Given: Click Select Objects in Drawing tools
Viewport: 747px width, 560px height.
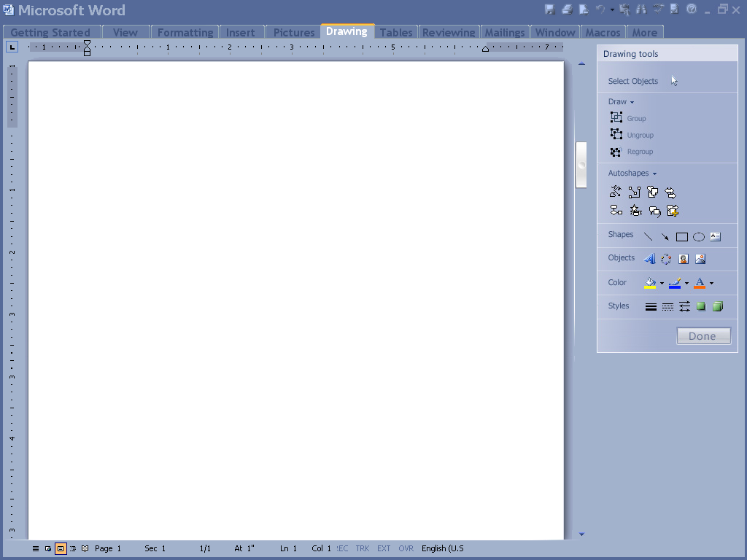Looking at the screenshot, I should coord(632,82).
